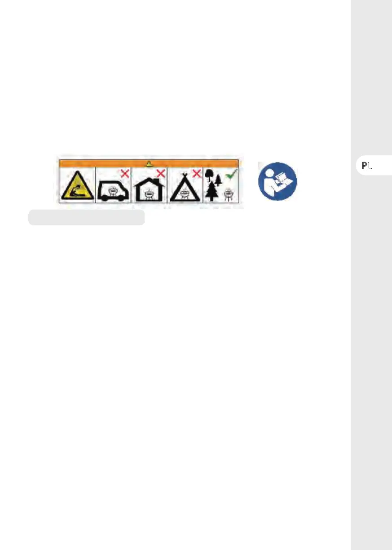Select the camper van with grill pictogram
392x550 pixels.
[113, 189]
